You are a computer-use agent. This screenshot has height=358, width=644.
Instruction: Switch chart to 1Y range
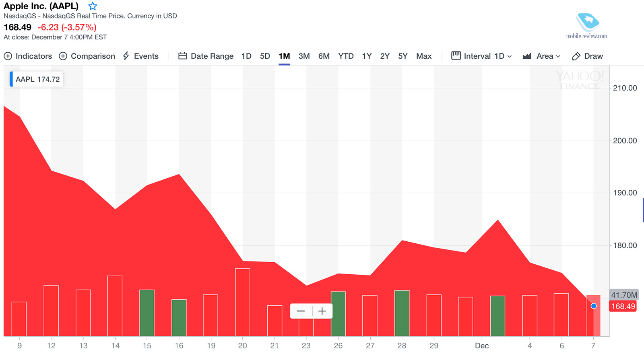click(367, 56)
